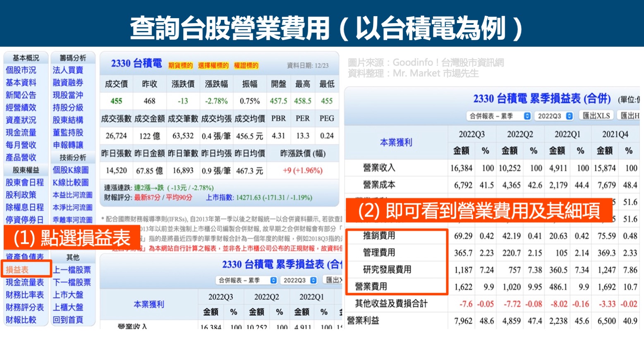Click the 漲跌幅 value -2.78%
Image resolution: width=644 pixels, height=337 pixels.
pos(216,101)
